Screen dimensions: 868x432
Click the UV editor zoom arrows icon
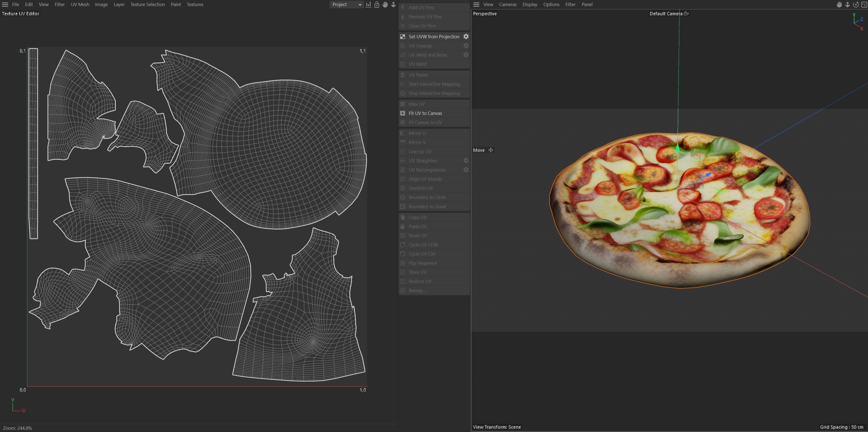[x=393, y=4]
